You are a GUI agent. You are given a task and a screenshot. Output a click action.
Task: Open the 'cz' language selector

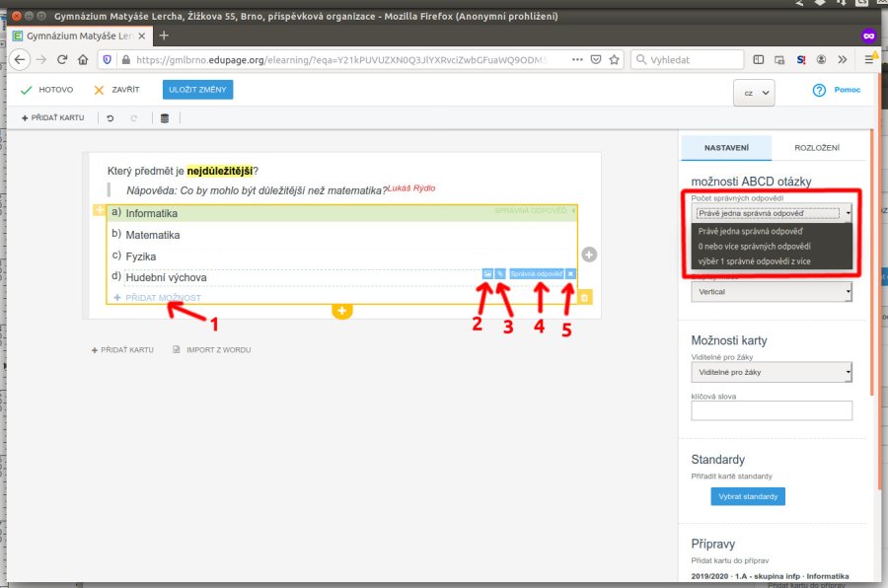pyautogui.click(x=754, y=92)
